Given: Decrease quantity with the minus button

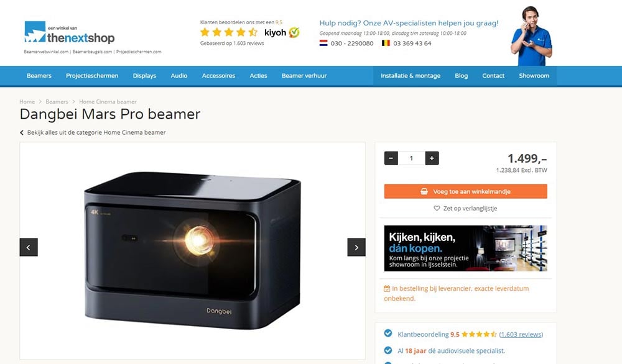Looking at the screenshot, I should (x=391, y=158).
